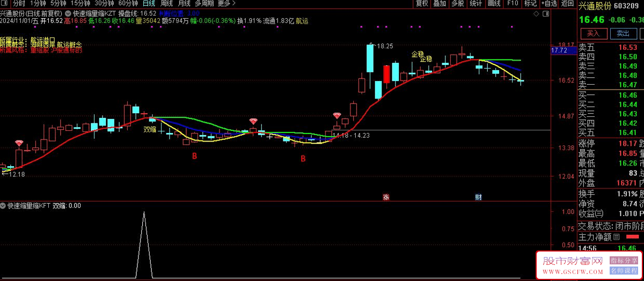Open the 多周期 multi-period view
644x281 pixels.
[204, 3]
